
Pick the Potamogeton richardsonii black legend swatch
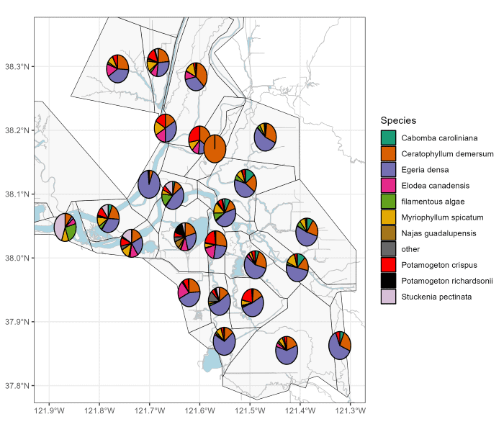[x=389, y=281]
